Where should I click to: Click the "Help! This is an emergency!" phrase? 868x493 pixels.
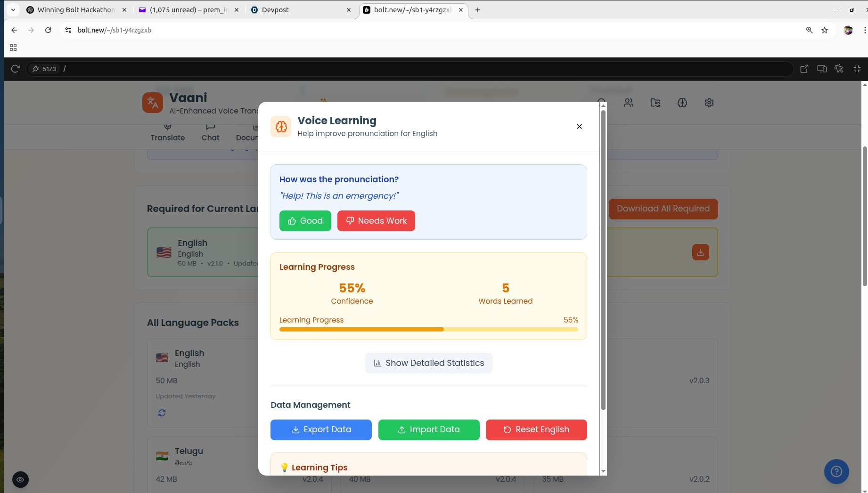pos(339,196)
